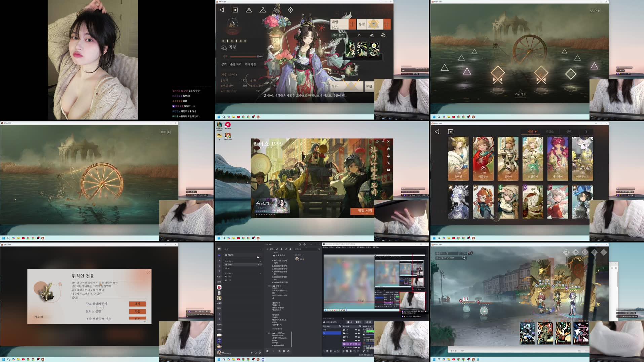
Task: Open Discord inbox icon
Action: [x=300, y=244]
